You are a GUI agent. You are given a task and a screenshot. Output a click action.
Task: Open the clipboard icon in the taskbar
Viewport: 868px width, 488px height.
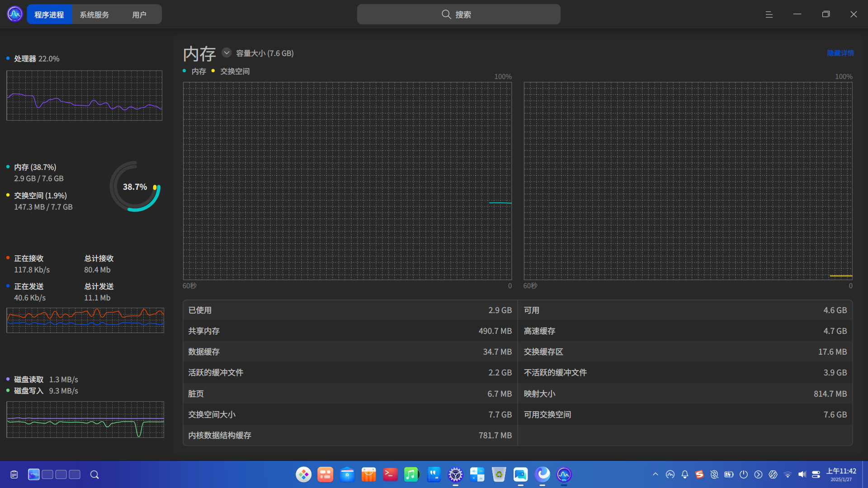click(14, 474)
